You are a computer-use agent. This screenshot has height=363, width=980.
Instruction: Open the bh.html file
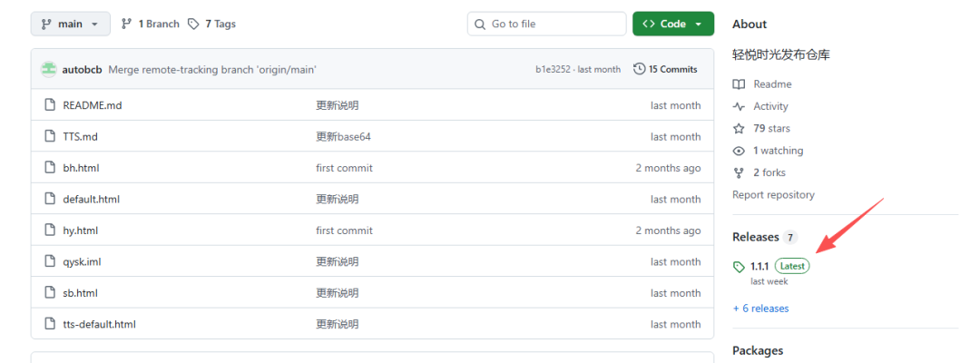point(81,168)
